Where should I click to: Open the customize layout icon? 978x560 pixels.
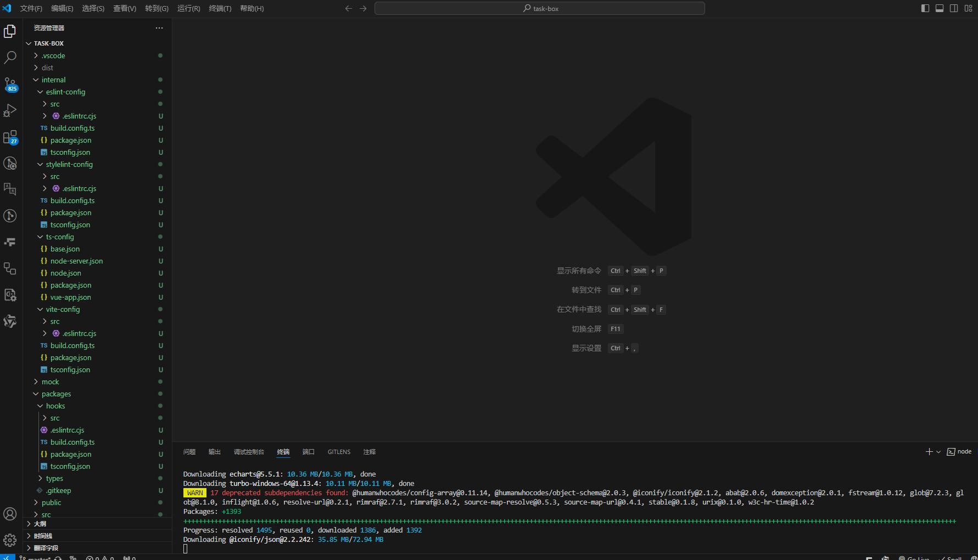[968, 8]
